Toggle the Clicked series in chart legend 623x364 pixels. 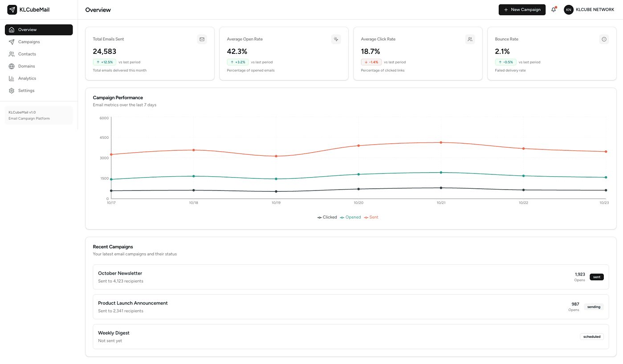coord(327,217)
